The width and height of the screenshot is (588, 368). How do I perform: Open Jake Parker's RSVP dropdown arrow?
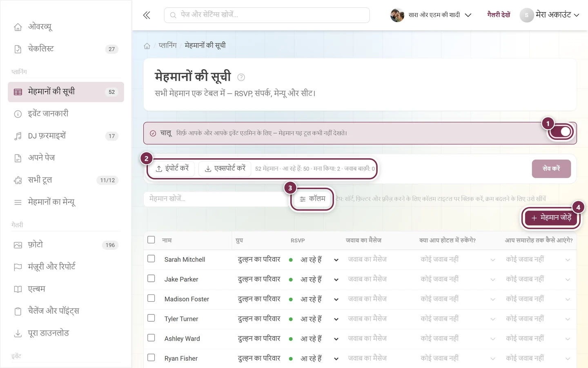(x=336, y=280)
